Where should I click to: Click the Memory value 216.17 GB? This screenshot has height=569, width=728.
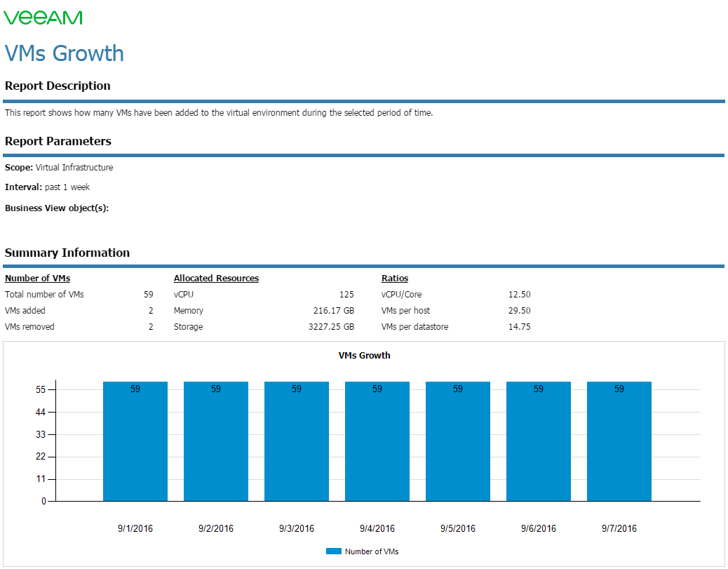coord(334,311)
